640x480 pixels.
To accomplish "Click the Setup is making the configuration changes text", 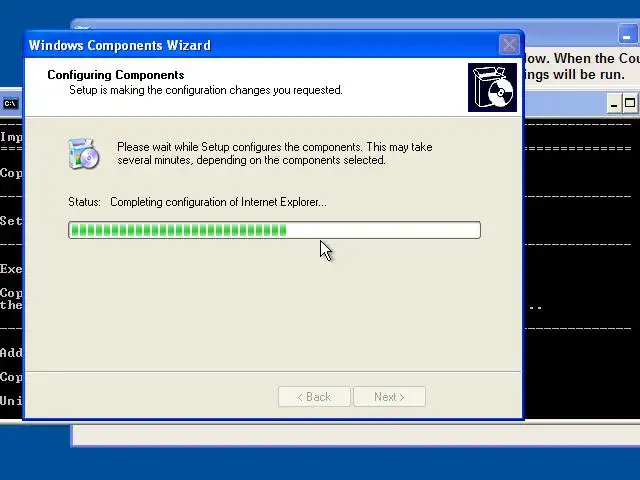I will point(206,90).
